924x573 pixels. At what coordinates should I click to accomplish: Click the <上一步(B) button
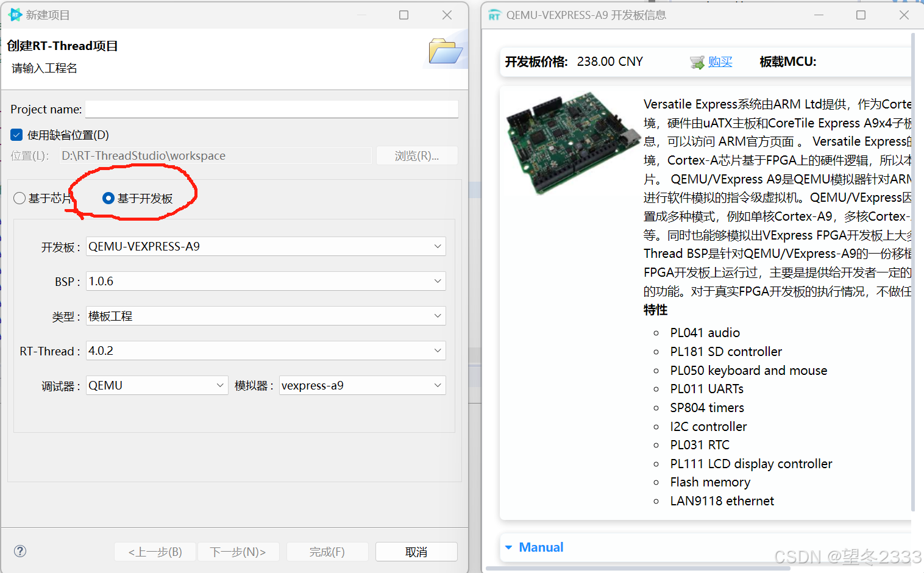(x=155, y=552)
